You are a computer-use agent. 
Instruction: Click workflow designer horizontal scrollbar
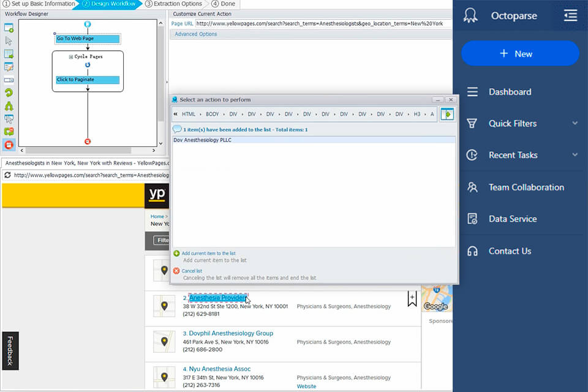click(78, 151)
